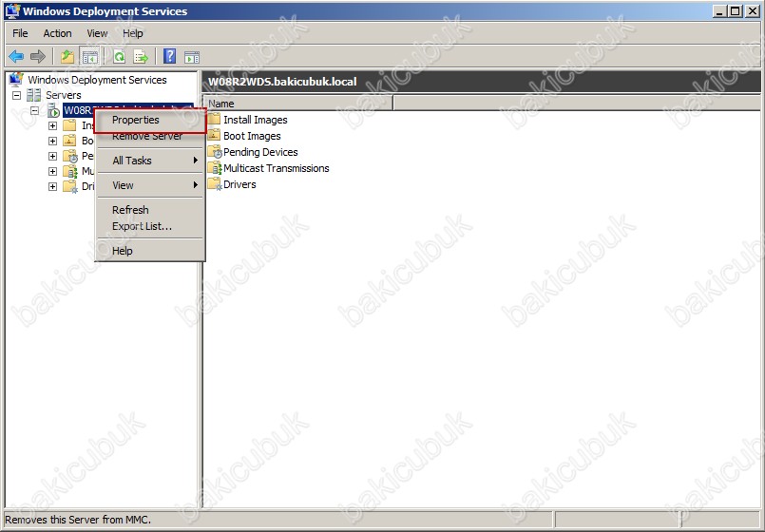Click Install Images folder icon in right pane
The height and width of the screenshot is (532, 765).
214,120
